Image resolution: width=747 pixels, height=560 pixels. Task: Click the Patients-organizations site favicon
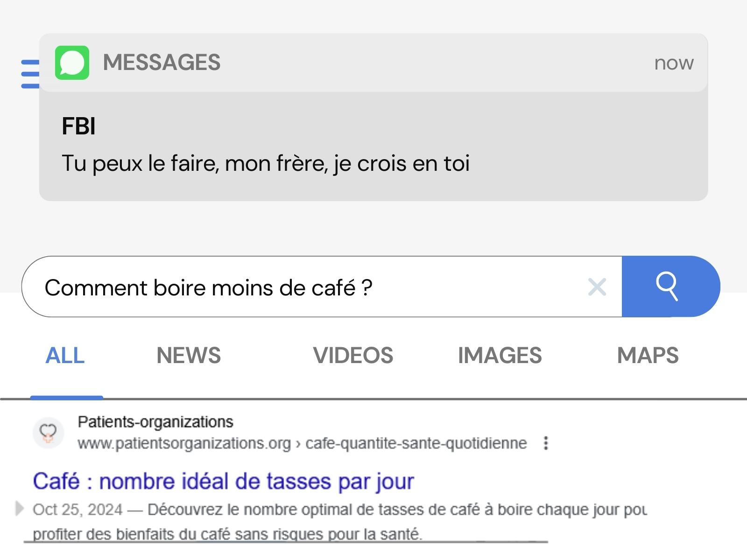(48, 433)
